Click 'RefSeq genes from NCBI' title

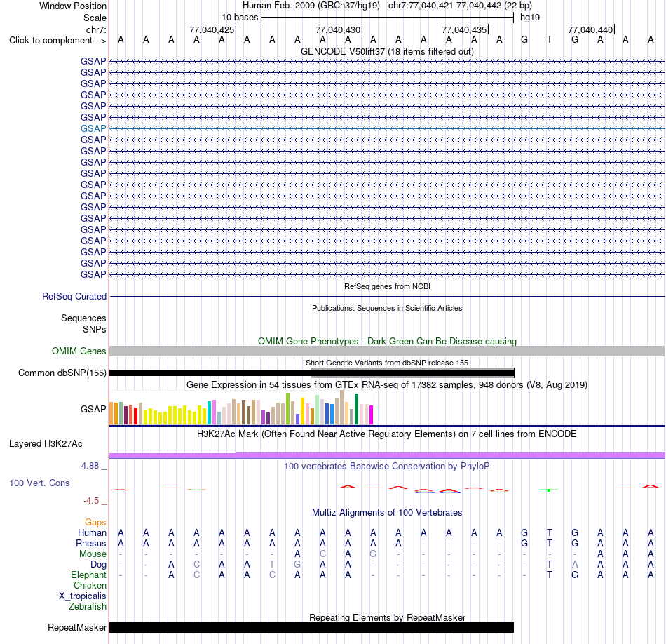387,286
